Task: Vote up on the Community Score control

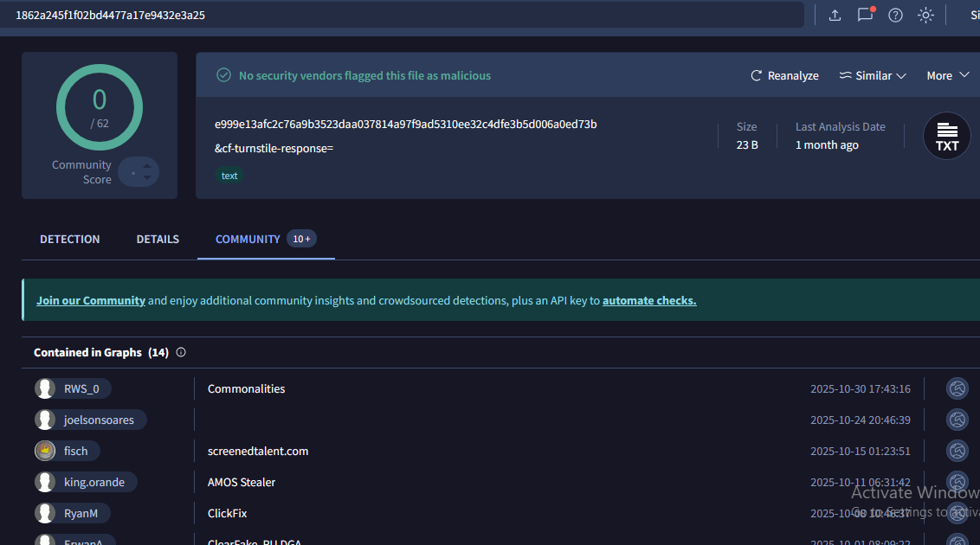Action: (146, 166)
